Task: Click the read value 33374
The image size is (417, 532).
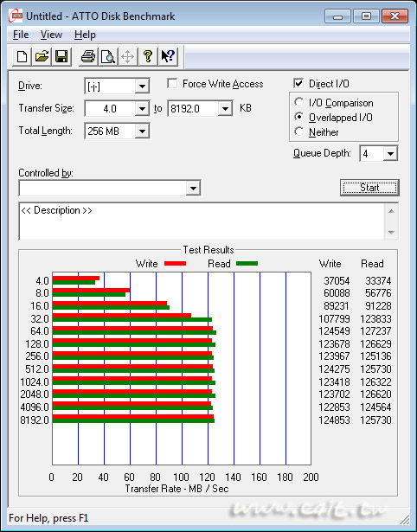Action: 378,281
